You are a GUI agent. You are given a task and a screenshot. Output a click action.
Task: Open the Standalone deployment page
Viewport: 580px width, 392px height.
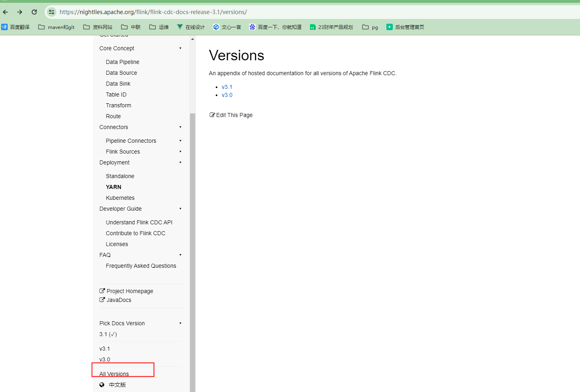(120, 176)
